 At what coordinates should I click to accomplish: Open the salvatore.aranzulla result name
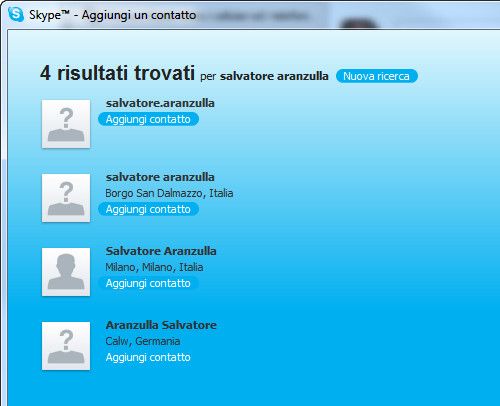coord(160,103)
